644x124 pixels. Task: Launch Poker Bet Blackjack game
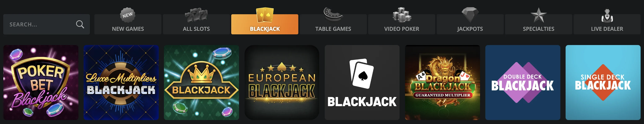pos(41,83)
